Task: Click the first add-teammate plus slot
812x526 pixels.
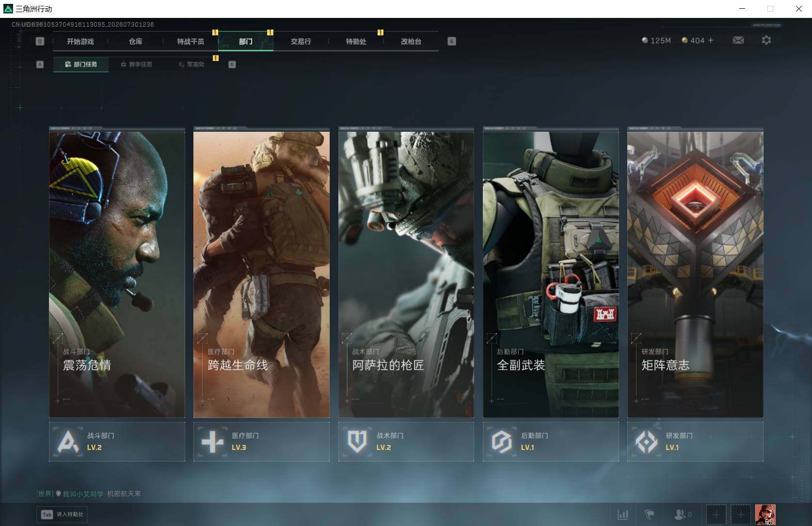Action: click(716, 514)
